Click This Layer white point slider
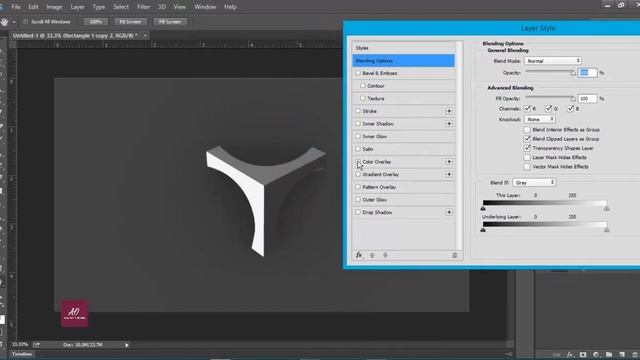The width and height of the screenshot is (640, 360). [x=607, y=209]
